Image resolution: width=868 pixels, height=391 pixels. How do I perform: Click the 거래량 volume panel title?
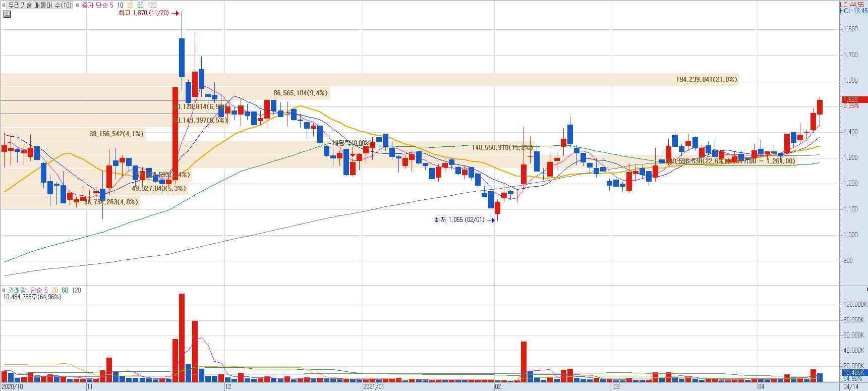coord(17,290)
